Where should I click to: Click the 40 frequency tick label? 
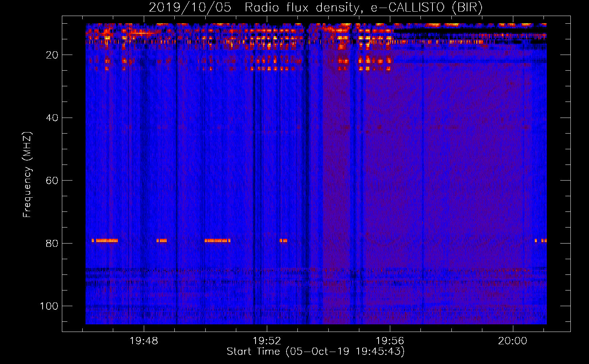[52, 118]
